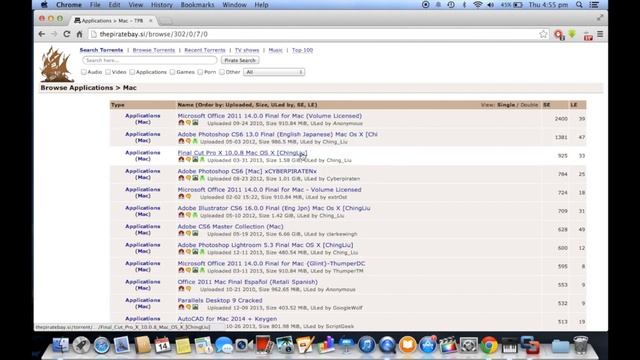Open Calendar icon showing 14 in Dock

coord(162,345)
